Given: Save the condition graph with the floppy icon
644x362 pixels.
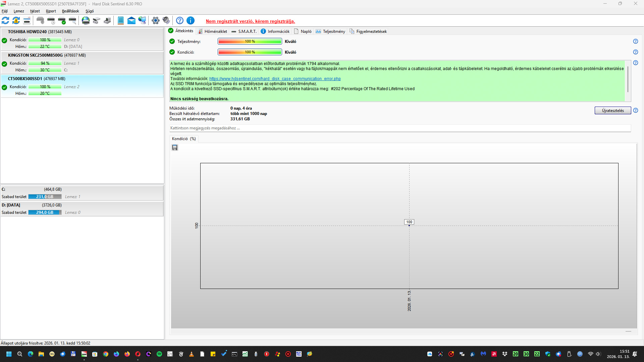Looking at the screenshot, I should [175, 147].
